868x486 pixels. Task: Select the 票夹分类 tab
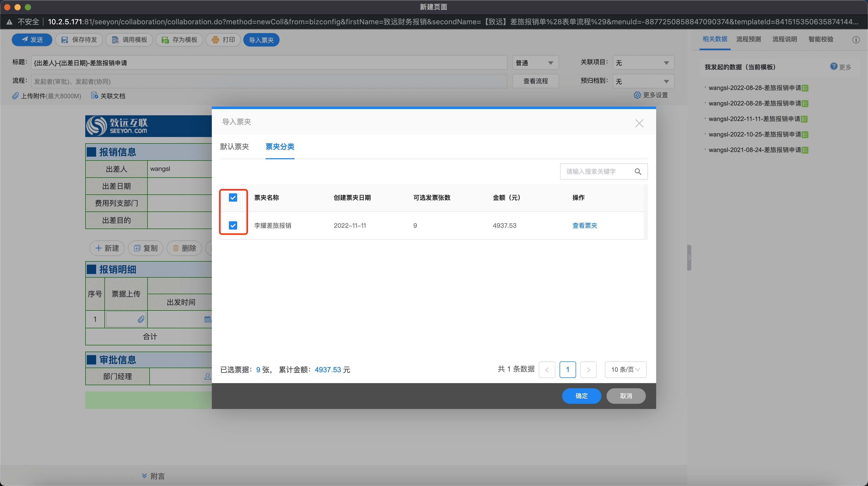coord(280,147)
